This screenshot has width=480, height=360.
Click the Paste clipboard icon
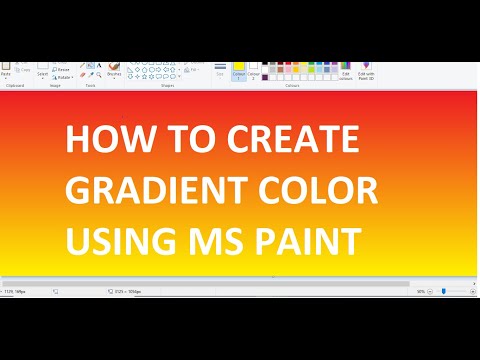[x=6, y=66]
